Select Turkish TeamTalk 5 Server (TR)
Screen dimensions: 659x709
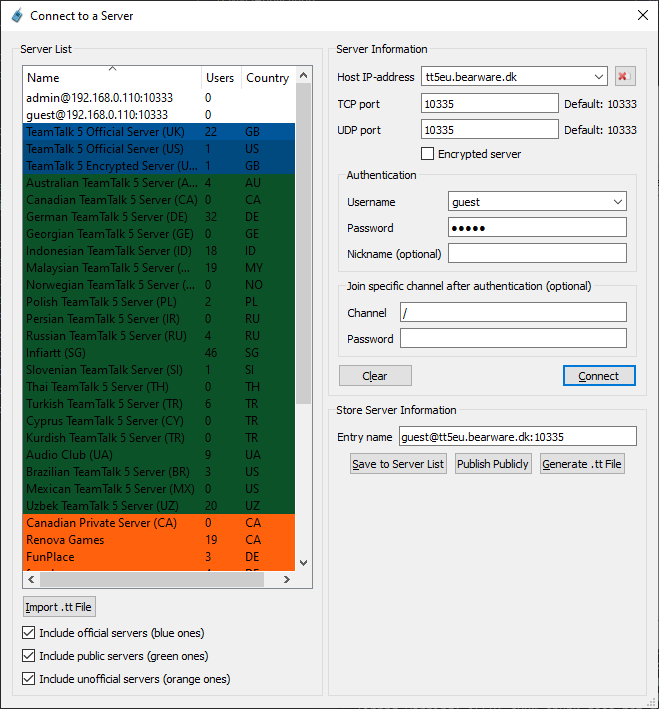159,404
